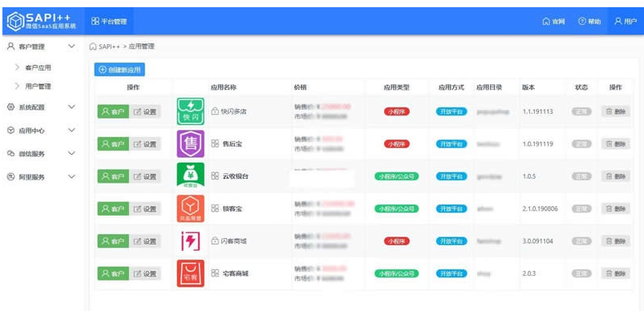The image size is (644, 311).
Task: Click the 阿里服务 icon in sidebar
Action: click(x=11, y=177)
